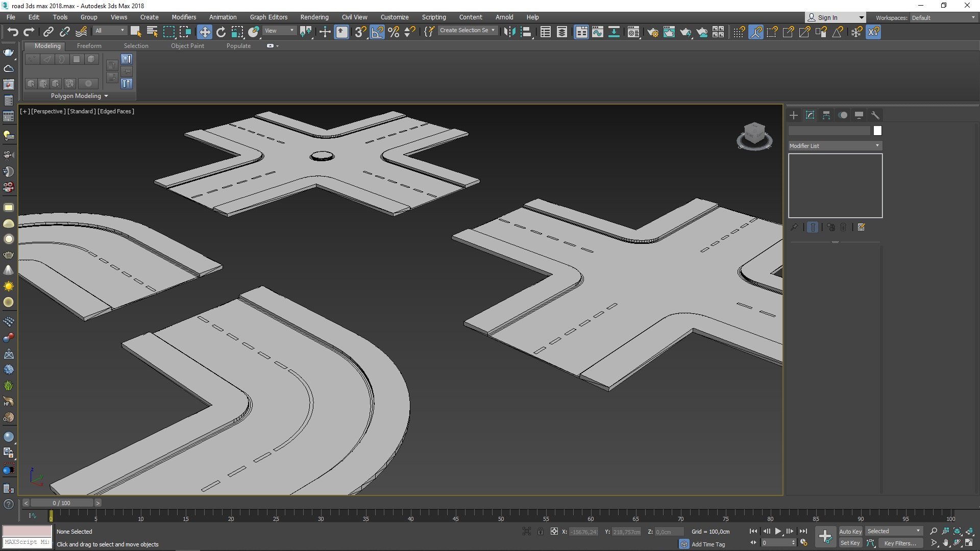This screenshot has height=551, width=980.
Task: Open the Utilities wrench panel icon
Action: tap(875, 115)
